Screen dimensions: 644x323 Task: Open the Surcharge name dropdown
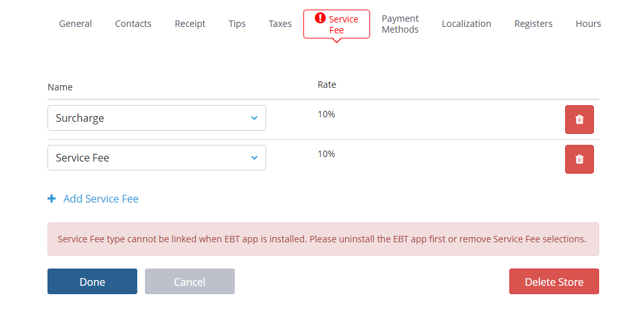[x=157, y=118]
